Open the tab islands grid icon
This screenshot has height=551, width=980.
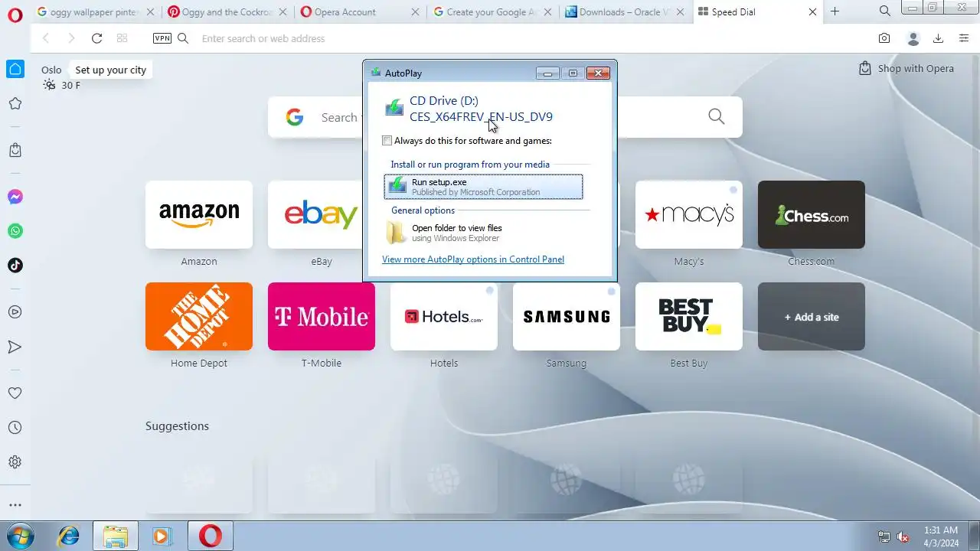[122, 38]
